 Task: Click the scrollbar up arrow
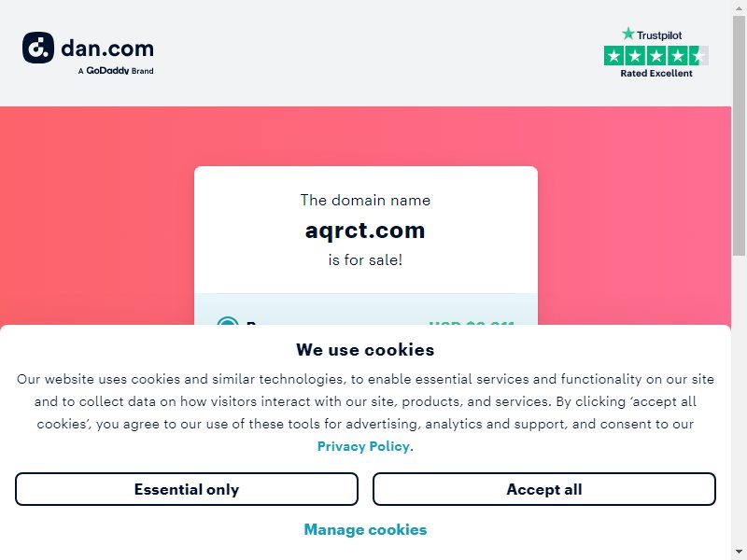tap(739, 7)
